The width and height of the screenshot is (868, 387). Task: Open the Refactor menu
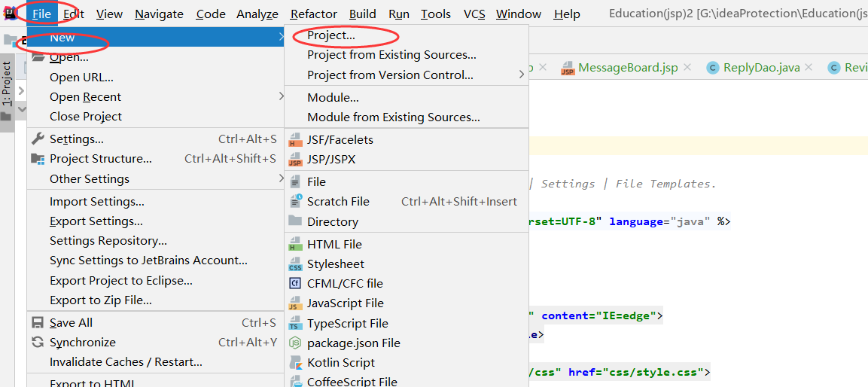313,14
